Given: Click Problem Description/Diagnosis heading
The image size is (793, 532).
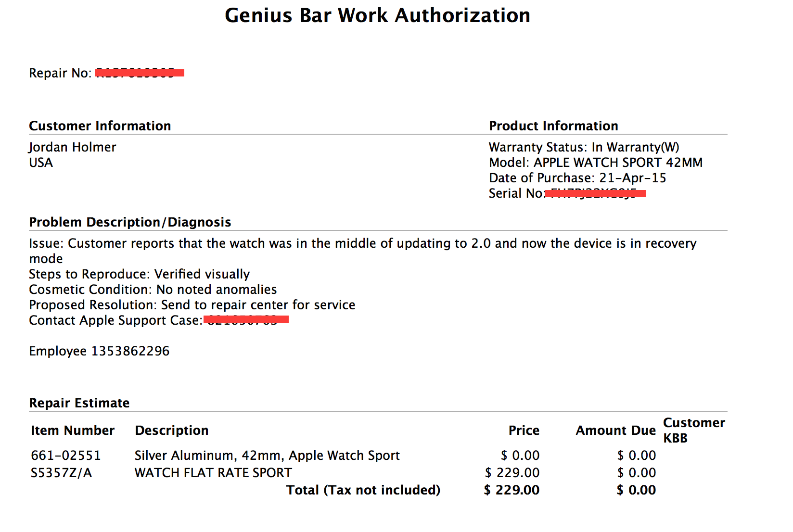Looking at the screenshot, I should (130, 222).
